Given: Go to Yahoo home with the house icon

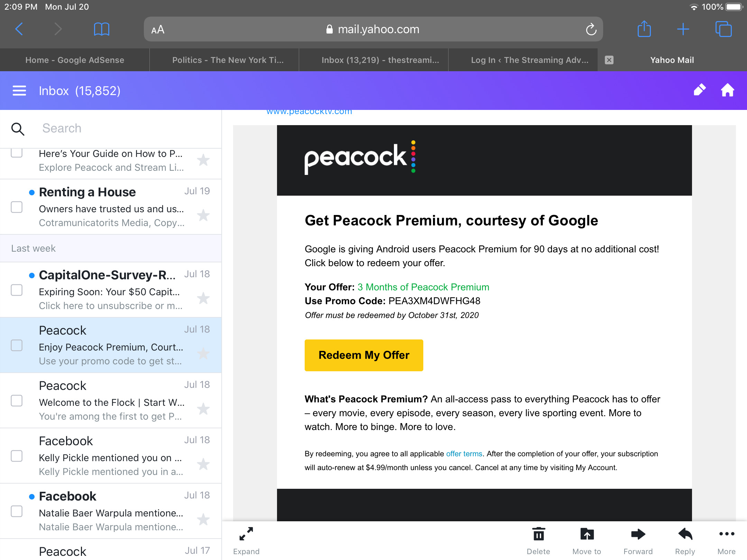Looking at the screenshot, I should (x=728, y=90).
